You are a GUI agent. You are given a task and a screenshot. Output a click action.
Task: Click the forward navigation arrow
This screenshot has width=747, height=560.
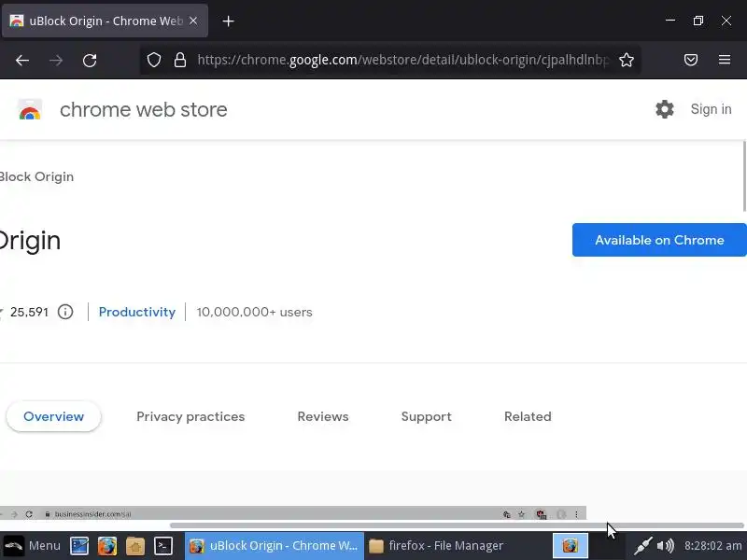point(56,61)
